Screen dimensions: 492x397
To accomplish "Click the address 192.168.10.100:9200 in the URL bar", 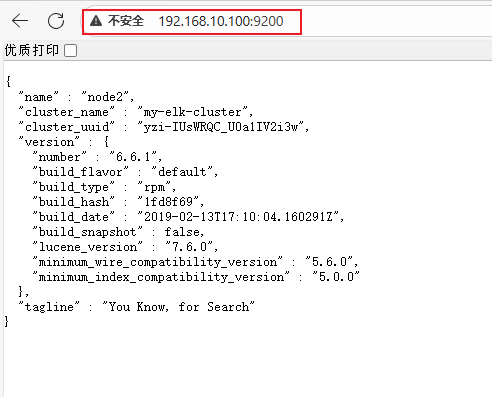I will tap(221, 21).
